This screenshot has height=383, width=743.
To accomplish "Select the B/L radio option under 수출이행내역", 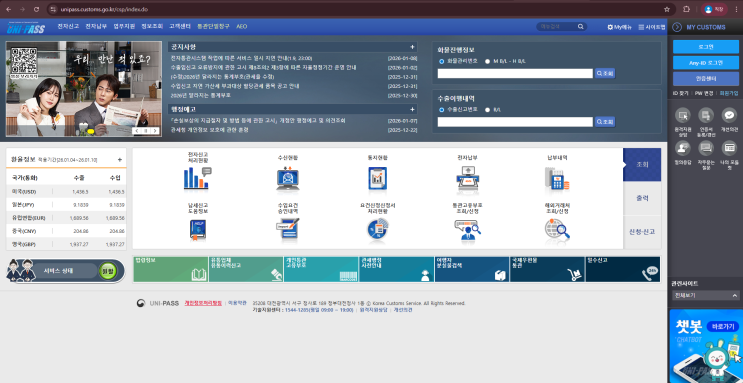I will (487, 109).
